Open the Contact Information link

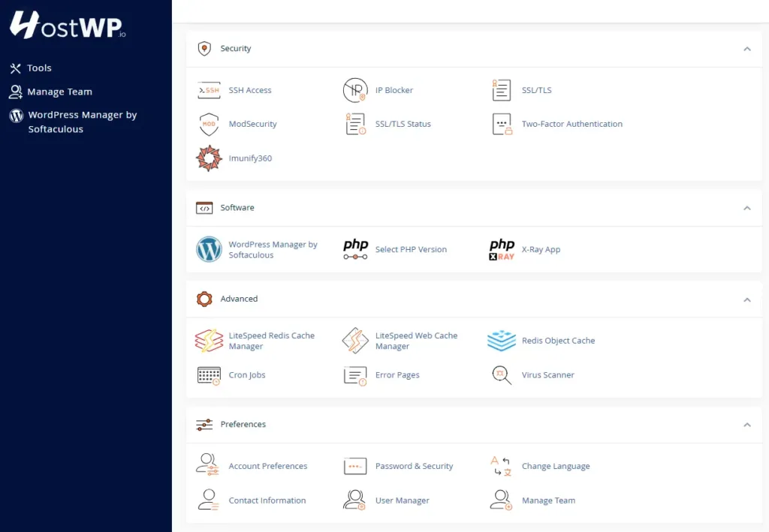[x=267, y=500]
